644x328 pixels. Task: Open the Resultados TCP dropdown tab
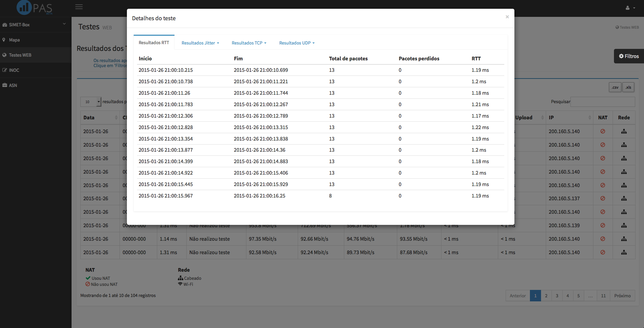[x=249, y=43]
